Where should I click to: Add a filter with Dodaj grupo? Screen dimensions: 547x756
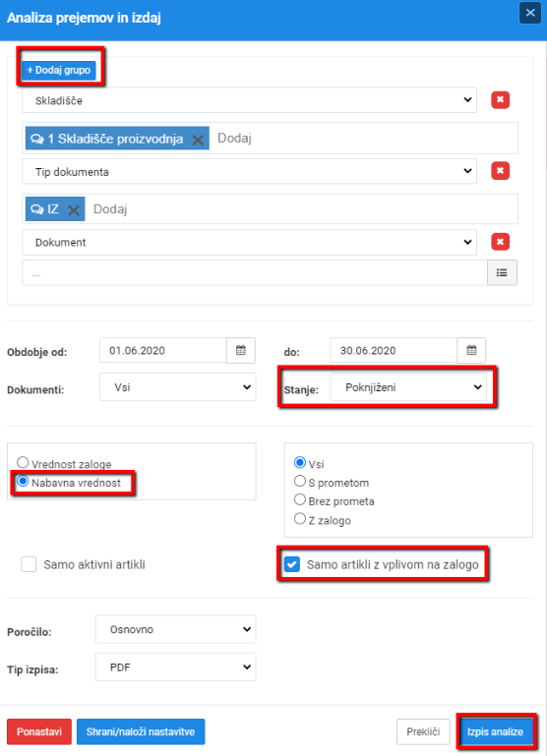[59, 70]
